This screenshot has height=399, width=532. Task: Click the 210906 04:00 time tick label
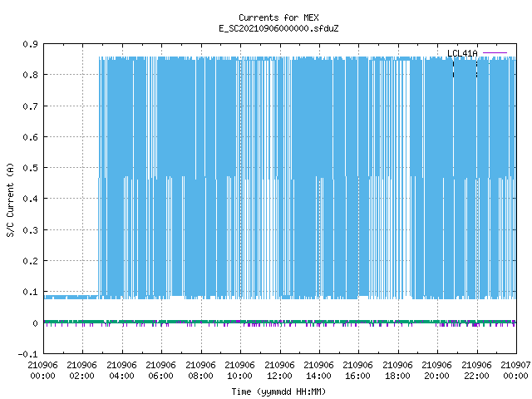click(x=122, y=370)
